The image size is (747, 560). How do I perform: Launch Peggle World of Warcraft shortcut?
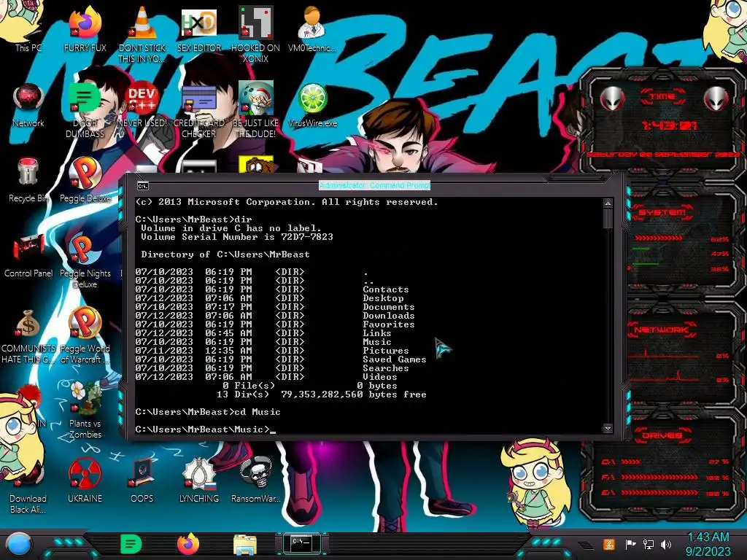[x=85, y=335]
